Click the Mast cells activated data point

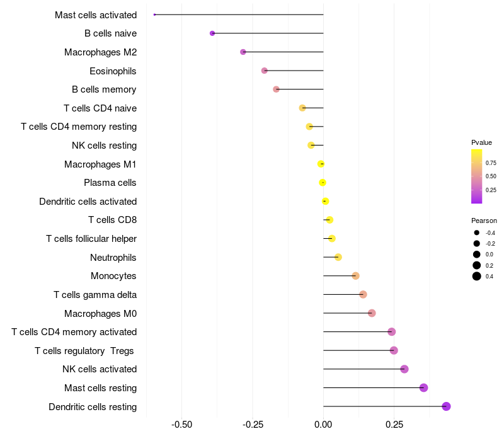(x=154, y=14)
